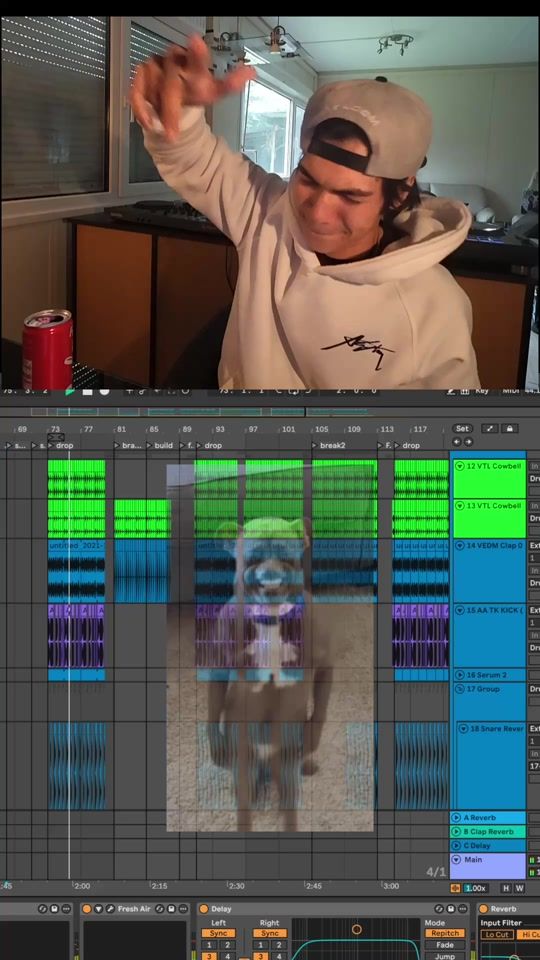Click the H height optimize button
Screen dimensions: 540x960
506,888
